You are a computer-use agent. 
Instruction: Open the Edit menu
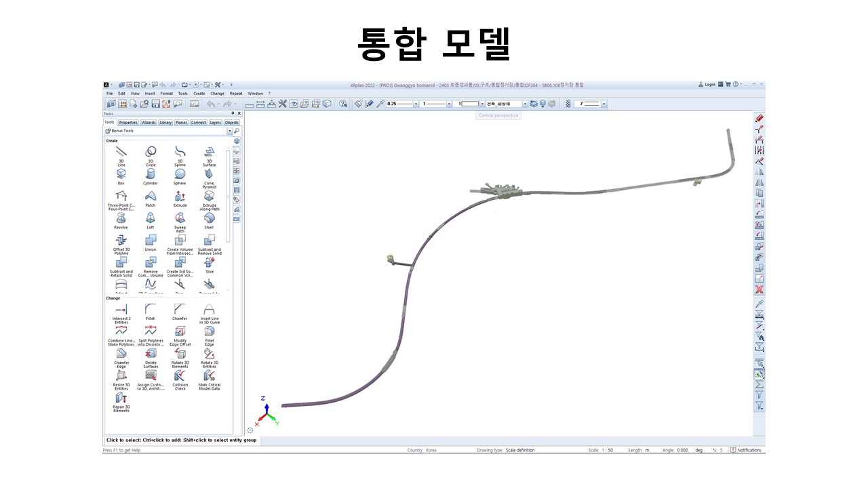121,94
